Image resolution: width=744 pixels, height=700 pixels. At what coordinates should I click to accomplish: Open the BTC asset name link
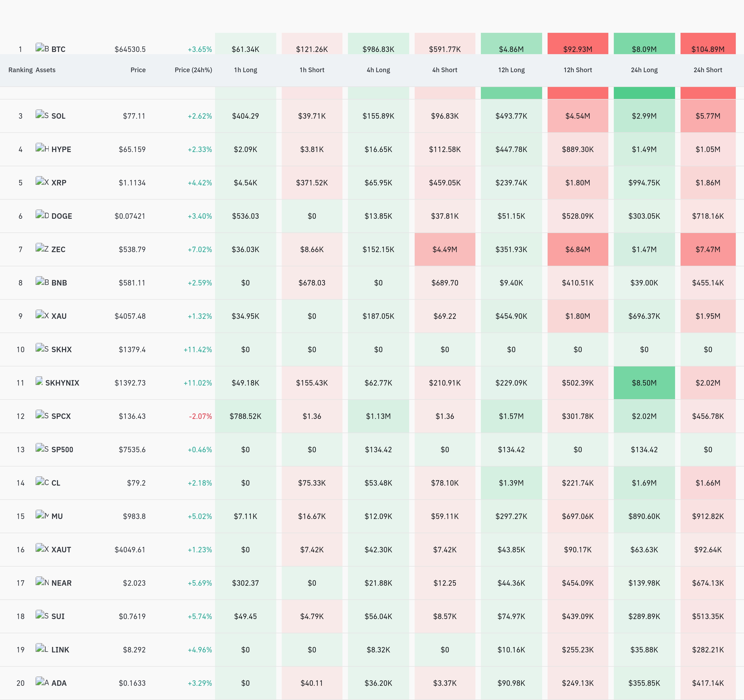click(x=58, y=49)
